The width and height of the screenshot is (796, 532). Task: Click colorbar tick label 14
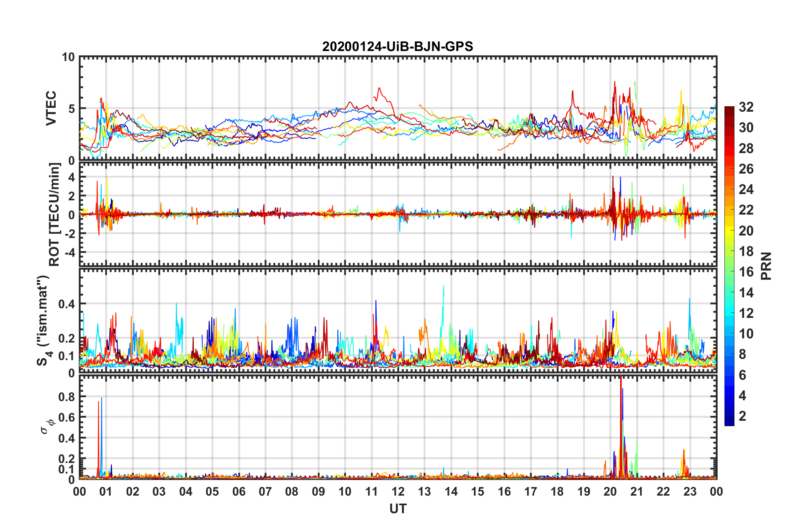coord(746,293)
